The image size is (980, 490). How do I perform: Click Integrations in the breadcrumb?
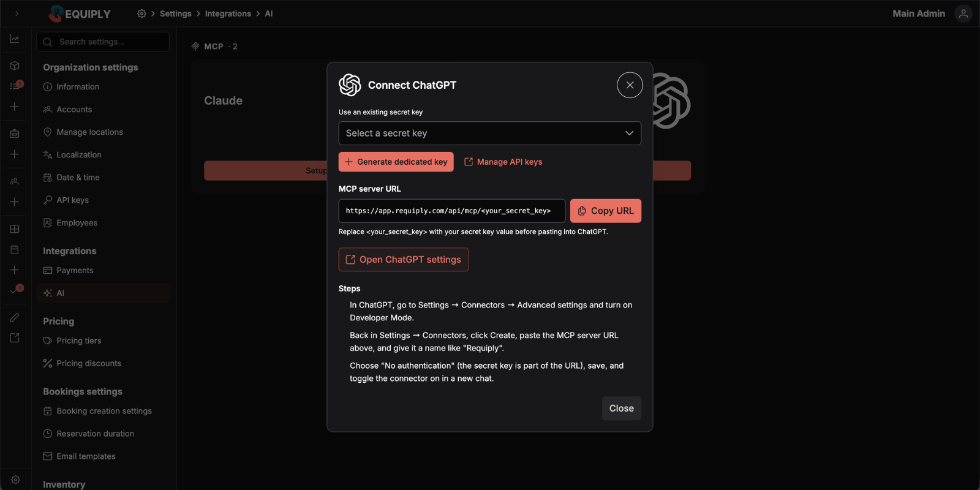(228, 13)
